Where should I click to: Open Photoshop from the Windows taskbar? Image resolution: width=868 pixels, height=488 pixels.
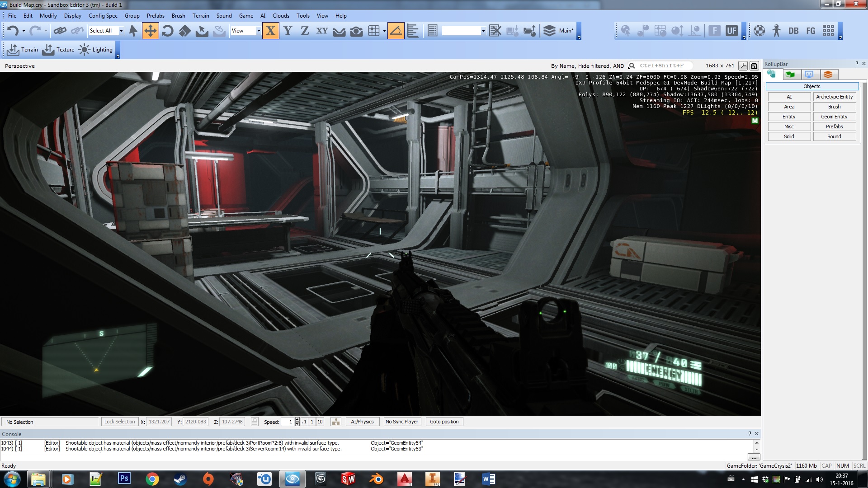click(124, 479)
